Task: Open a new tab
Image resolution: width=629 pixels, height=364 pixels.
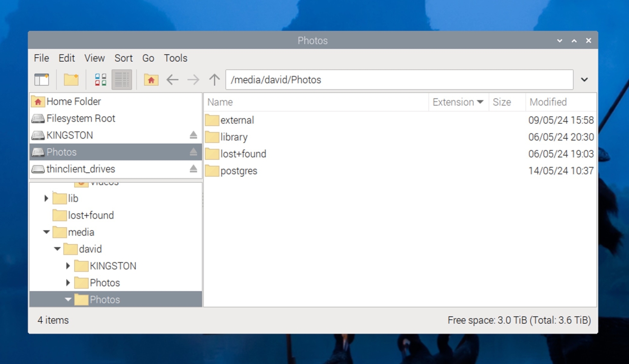Action: (41, 79)
